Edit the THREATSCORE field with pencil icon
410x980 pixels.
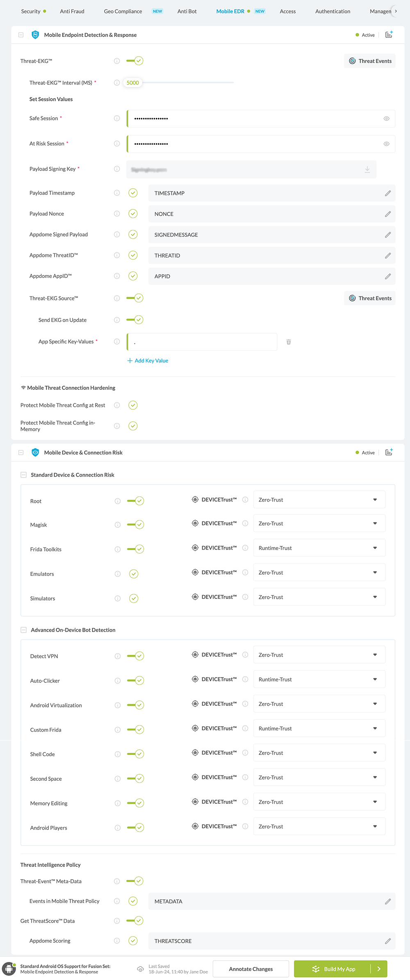pyautogui.click(x=387, y=941)
